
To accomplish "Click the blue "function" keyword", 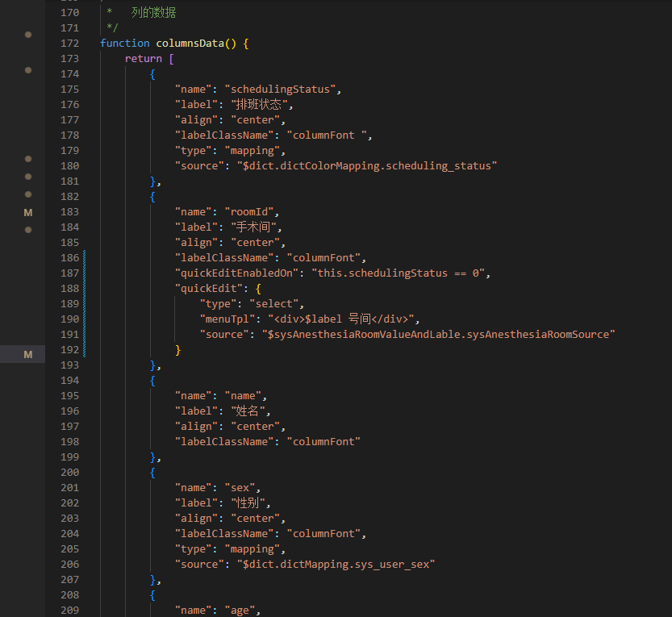I will (x=125, y=44).
